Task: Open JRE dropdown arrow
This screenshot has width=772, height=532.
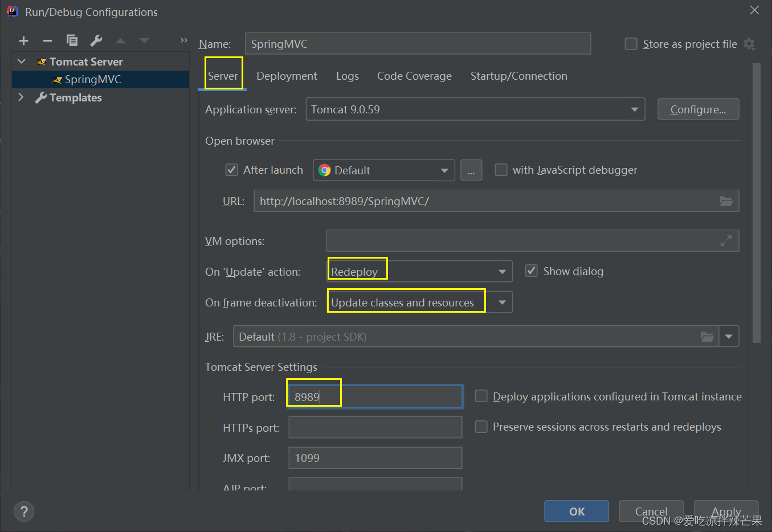Action: pyautogui.click(x=729, y=337)
